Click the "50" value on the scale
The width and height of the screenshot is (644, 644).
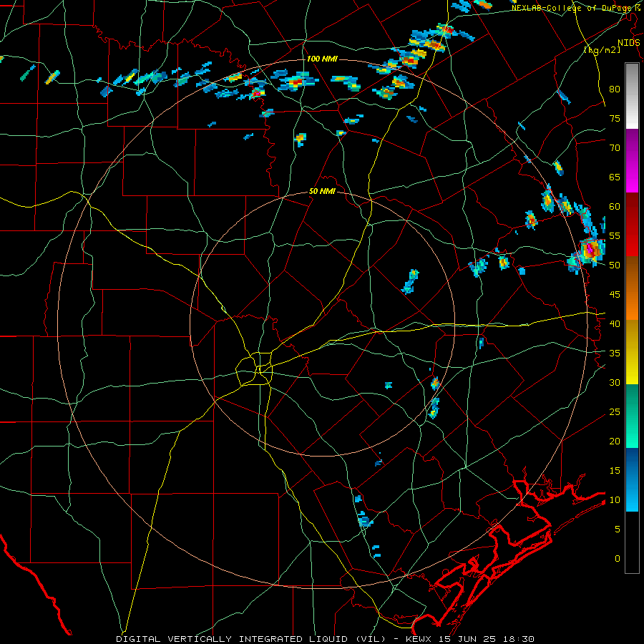[615, 265]
